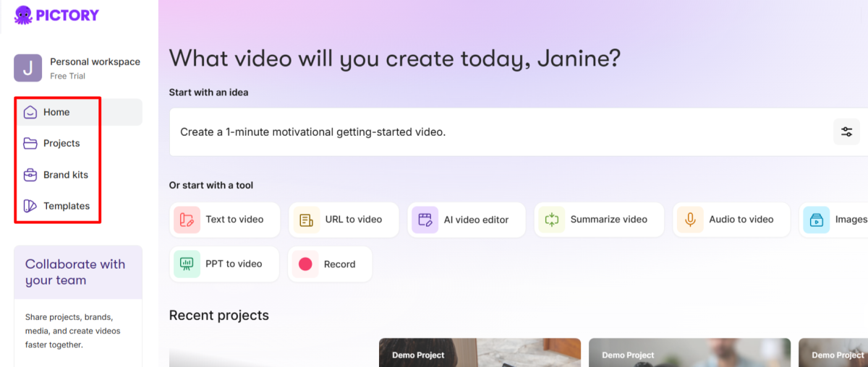Click the Audio to video microphone icon

pyautogui.click(x=690, y=220)
